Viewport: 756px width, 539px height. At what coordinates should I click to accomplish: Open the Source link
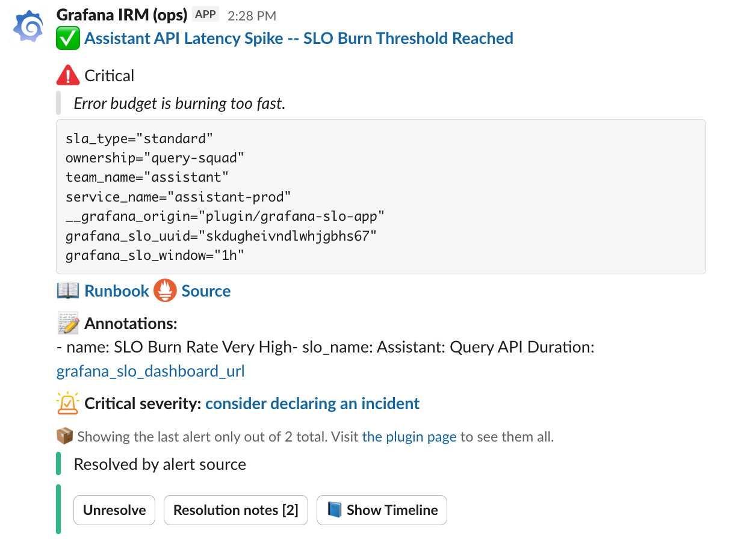(x=206, y=291)
